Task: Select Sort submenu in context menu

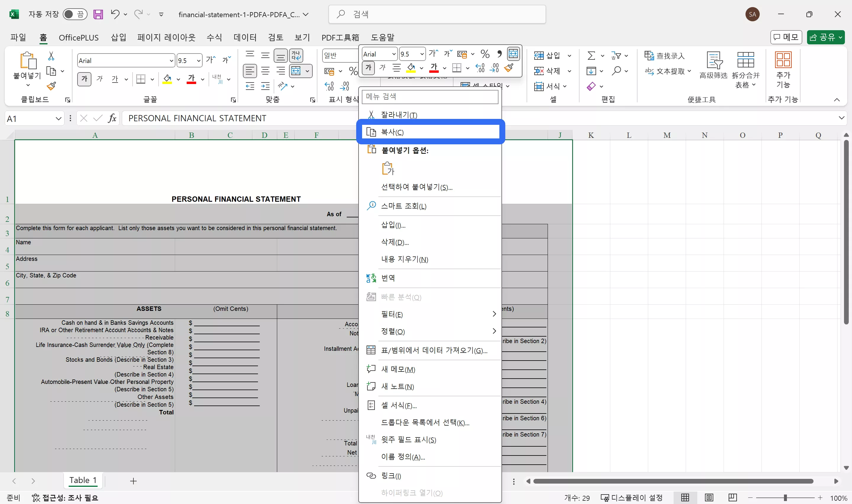Action: [x=430, y=332]
